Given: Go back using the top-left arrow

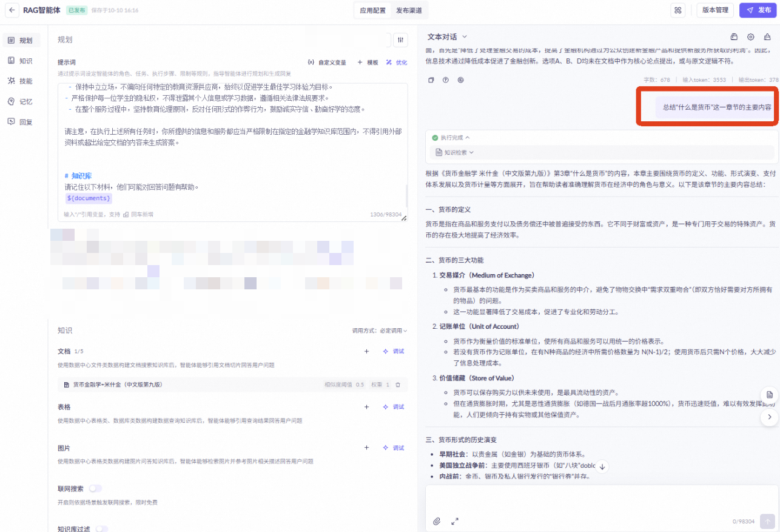Looking at the screenshot, I should pos(12,10).
